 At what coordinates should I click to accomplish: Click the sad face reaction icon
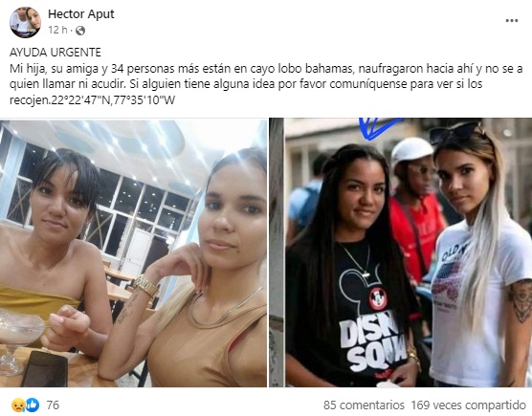(x=17, y=405)
